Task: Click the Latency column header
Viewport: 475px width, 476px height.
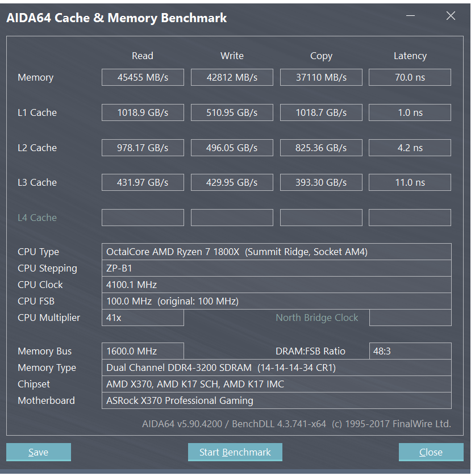Action: pos(410,56)
